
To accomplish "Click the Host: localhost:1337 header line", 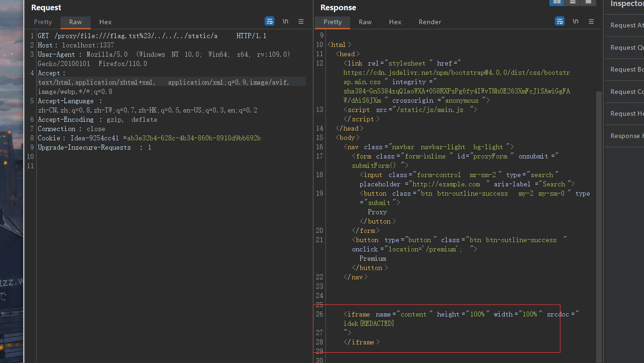I will pyautogui.click(x=76, y=45).
